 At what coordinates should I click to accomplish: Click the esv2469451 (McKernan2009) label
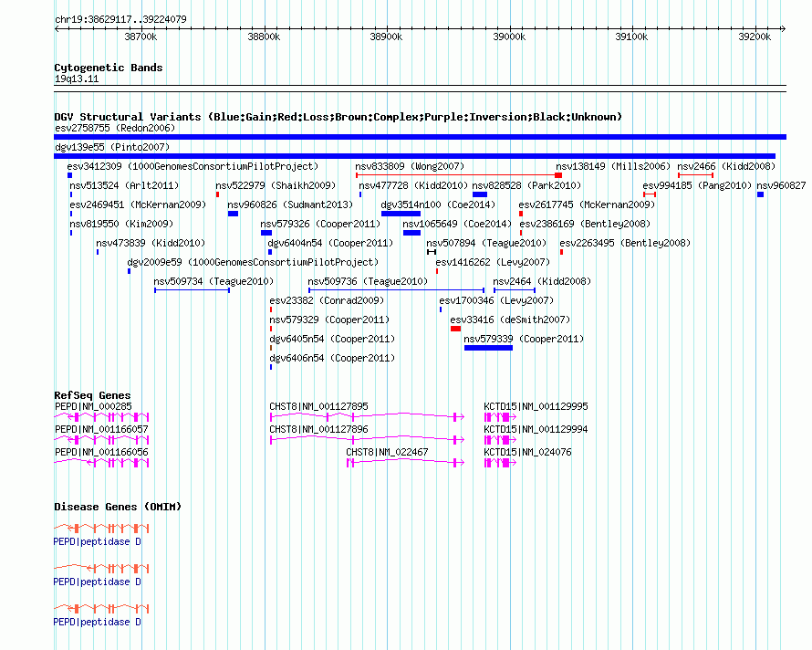click(138, 204)
